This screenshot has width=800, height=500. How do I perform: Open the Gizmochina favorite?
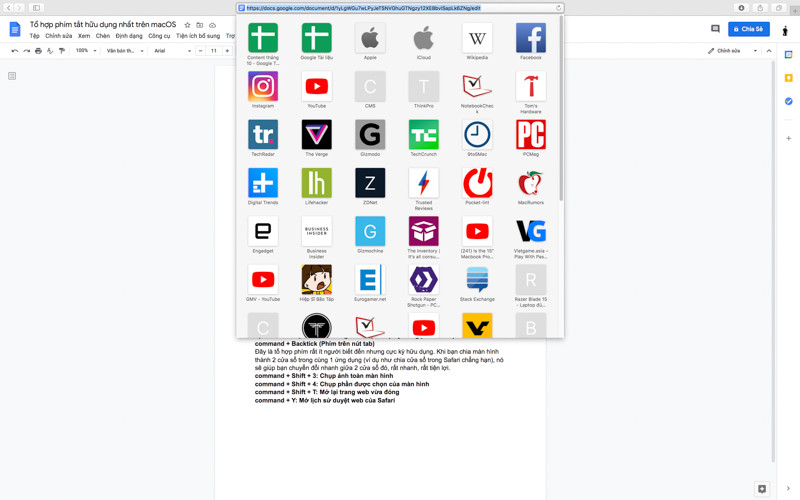point(370,231)
